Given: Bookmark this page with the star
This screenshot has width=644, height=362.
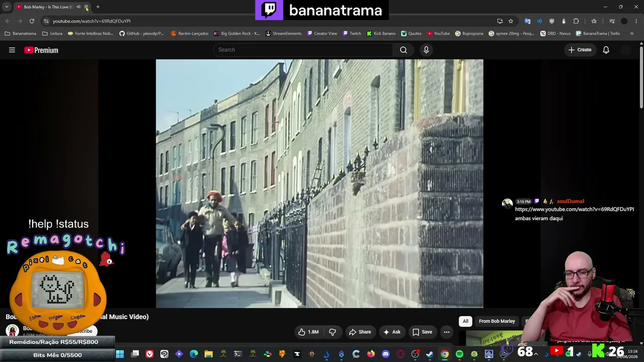Looking at the screenshot, I should click(x=511, y=21).
